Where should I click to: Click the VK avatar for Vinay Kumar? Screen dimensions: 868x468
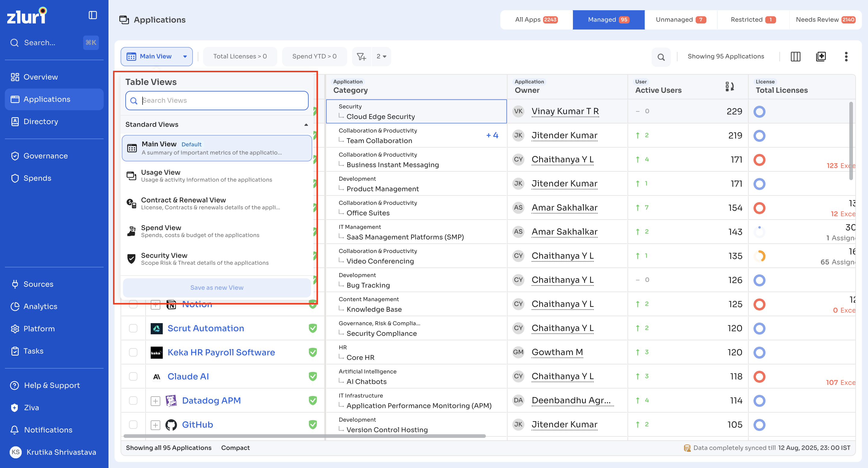518,111
